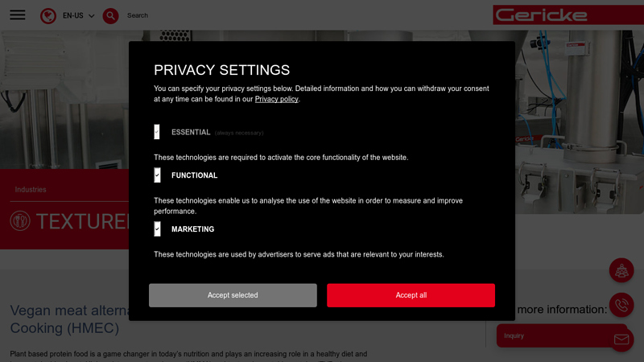The height and width of the screenshot is (362, 644).
Task: Open the hamburger navigation menu
Action: [x=17, y=15]
